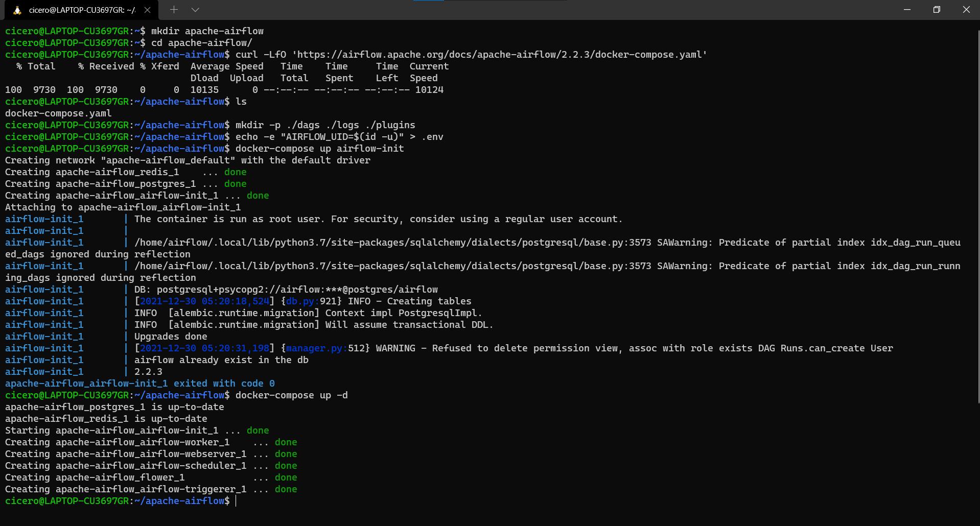Click the docker-compose.yaml URL in curl command
The image size is (980, 526).
point(499,55)
